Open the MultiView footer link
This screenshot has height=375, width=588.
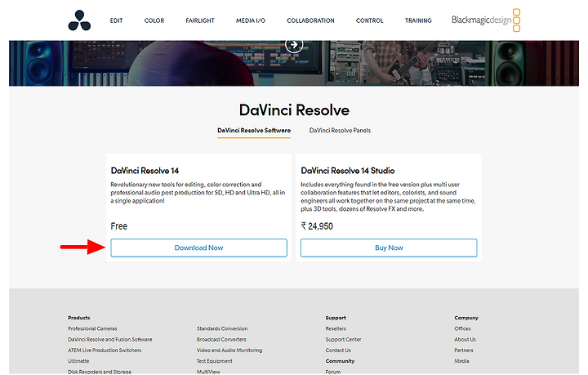208,372
